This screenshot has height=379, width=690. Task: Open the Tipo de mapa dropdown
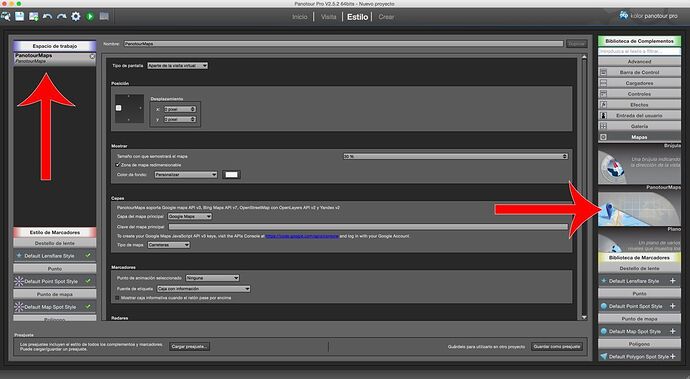169,245
